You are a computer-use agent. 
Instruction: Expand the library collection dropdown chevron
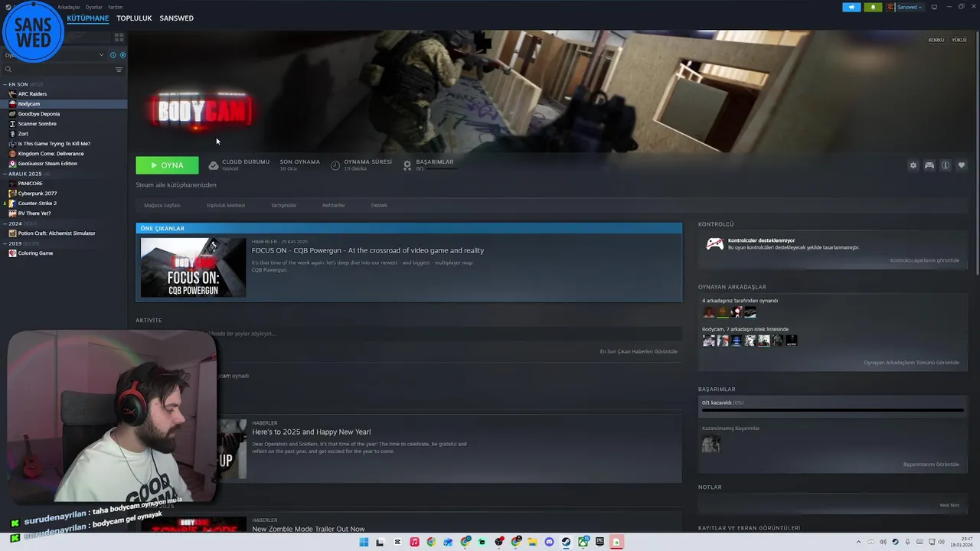101,55
